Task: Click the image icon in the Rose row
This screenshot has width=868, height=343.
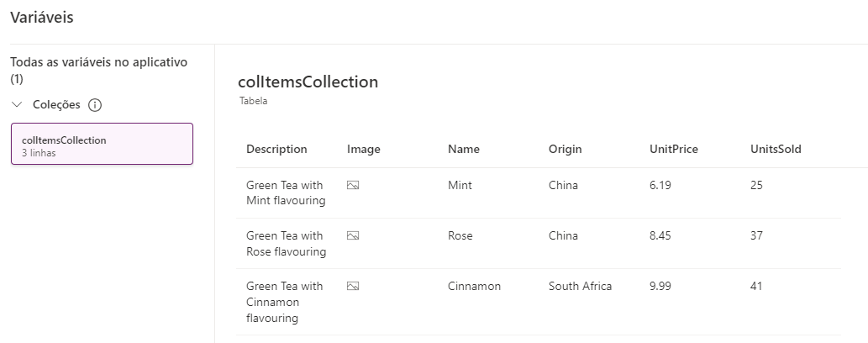Action: [353, 236]
